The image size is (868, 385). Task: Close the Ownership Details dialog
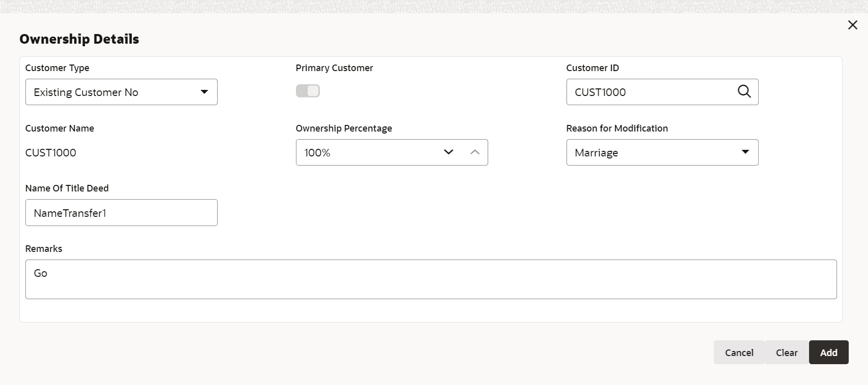pos(853,25)
